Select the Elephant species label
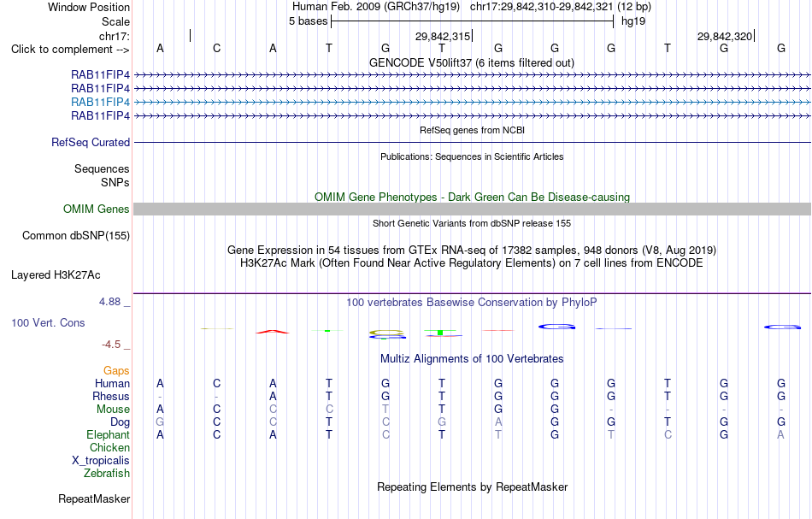This screenshot has height=519, width=812. click(109, 434)
